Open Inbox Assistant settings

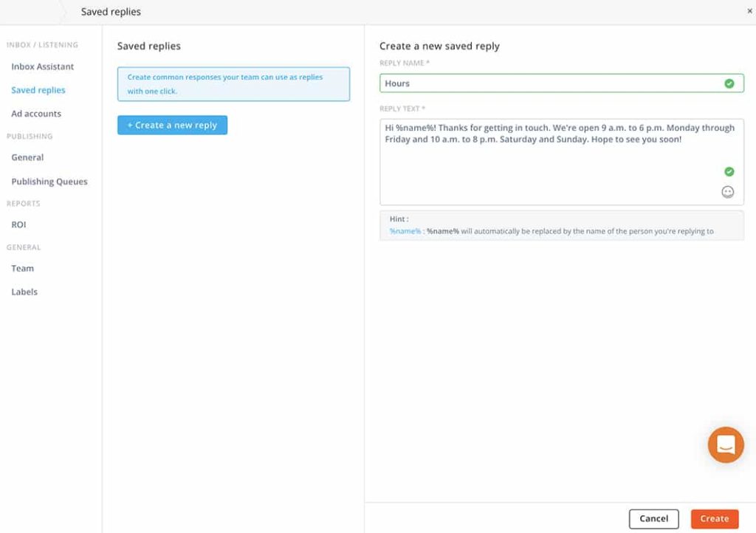pyautogui.click(x=42, y=66)
